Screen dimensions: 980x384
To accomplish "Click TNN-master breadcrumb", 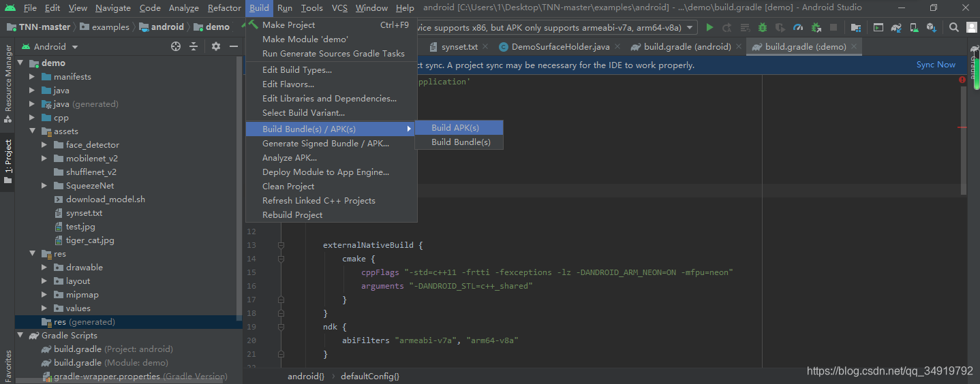I will point(38,27).
